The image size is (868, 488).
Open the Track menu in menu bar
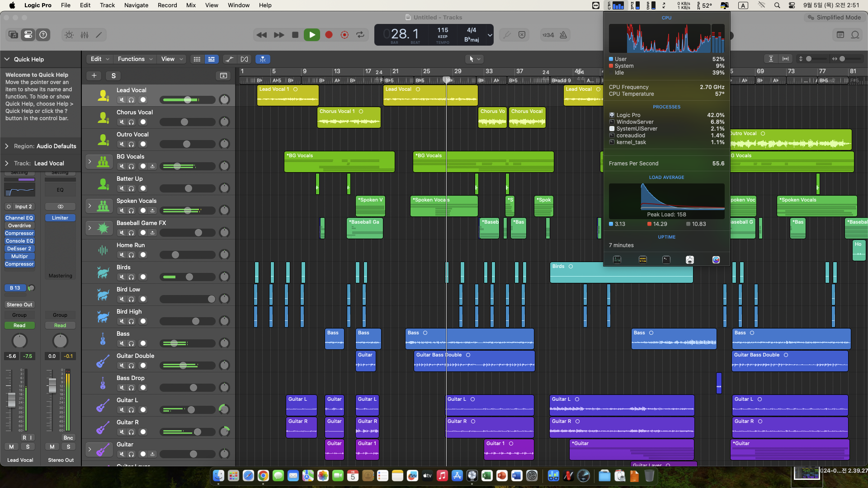(107, 5)
